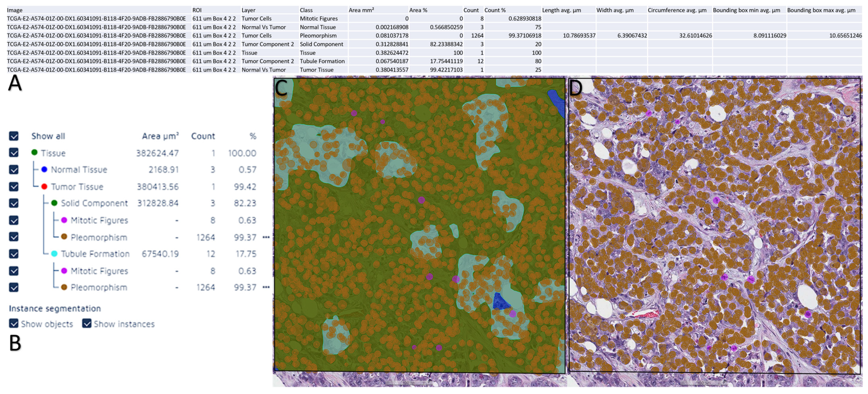
Task: Select the green Solid Component color dot
Action: pyautogui.click(x=54, y=203)
